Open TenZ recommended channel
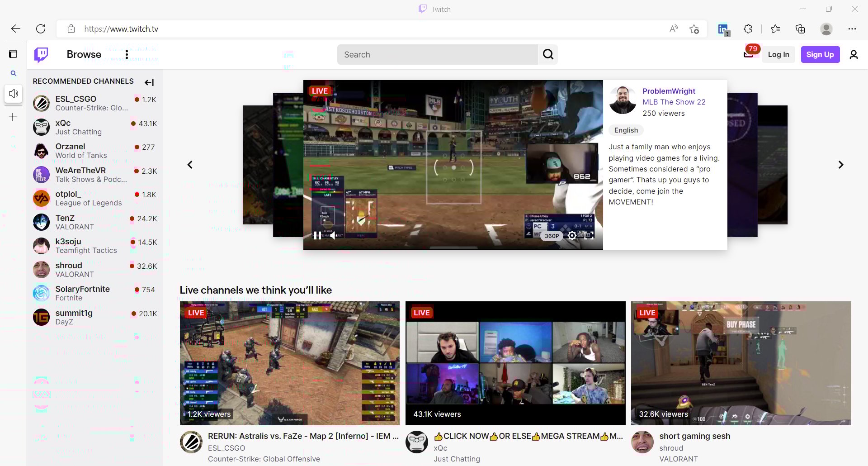868x466 pixels. point(94,222)
